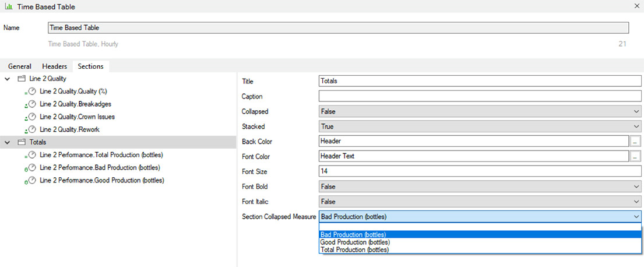The height and width of the screenshot is (267, 644).
Task: Collapse the Line 2 Quality tree section
Action: coord(8,79)
